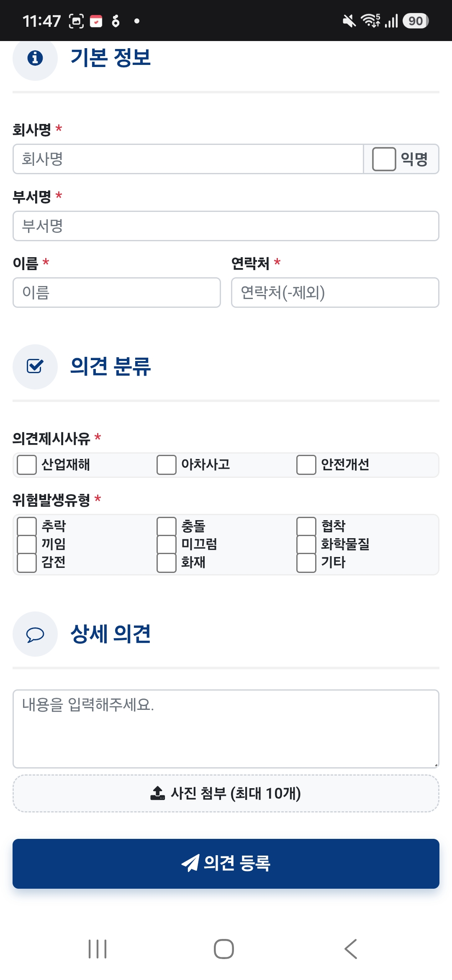Submit using the 의견 등록 button

pyautogui.click(x=226, y=864)
